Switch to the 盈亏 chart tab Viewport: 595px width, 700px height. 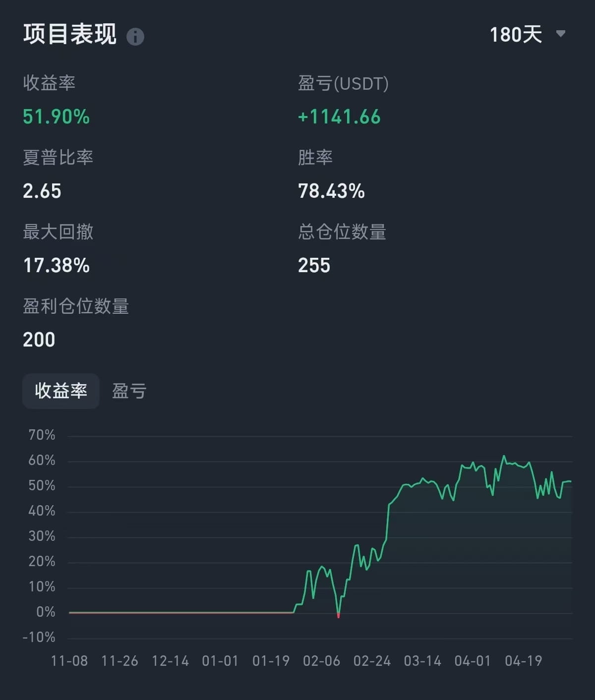(x=129, y=391)
